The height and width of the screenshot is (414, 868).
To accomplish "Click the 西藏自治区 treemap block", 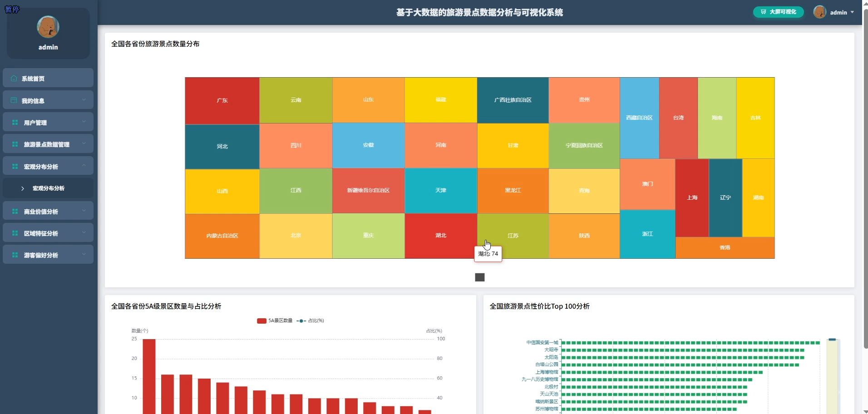I will click(x=639, y=118).
